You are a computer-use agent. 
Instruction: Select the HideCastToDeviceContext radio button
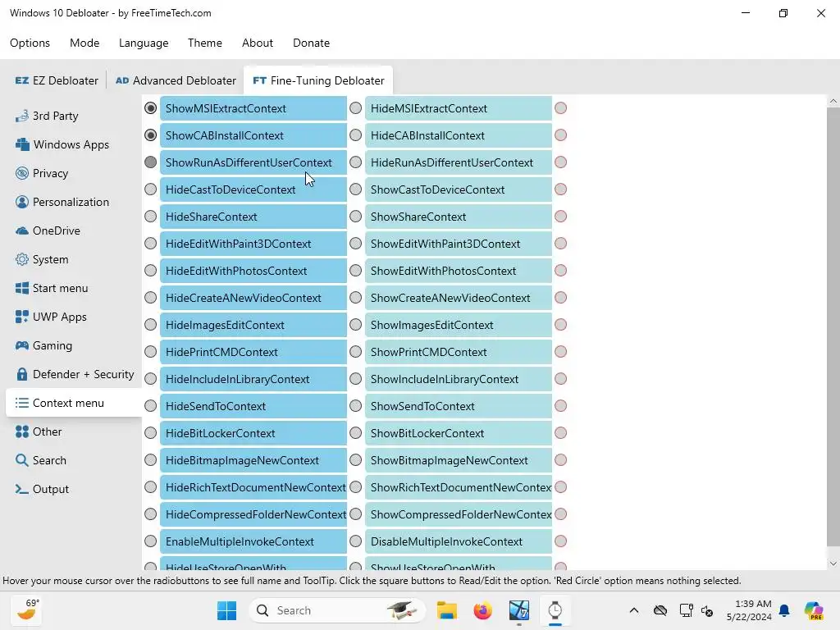pyautogui.click(x=151, y=189)
